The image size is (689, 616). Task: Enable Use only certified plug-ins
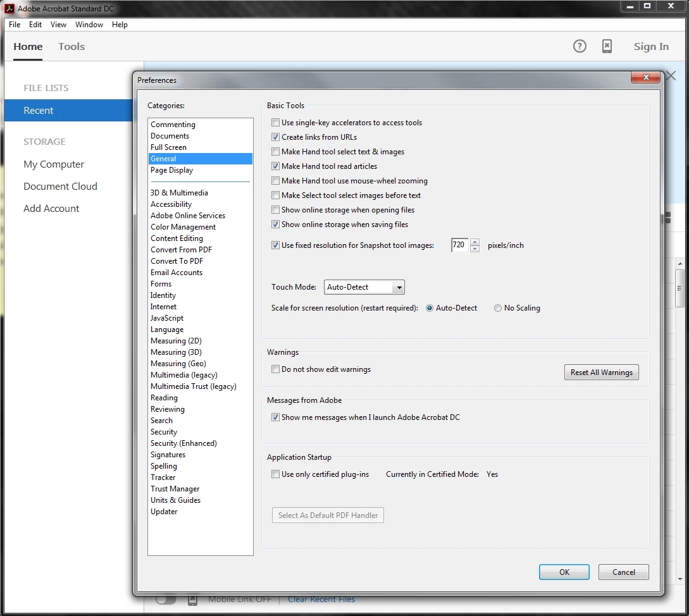click(275, 474)
